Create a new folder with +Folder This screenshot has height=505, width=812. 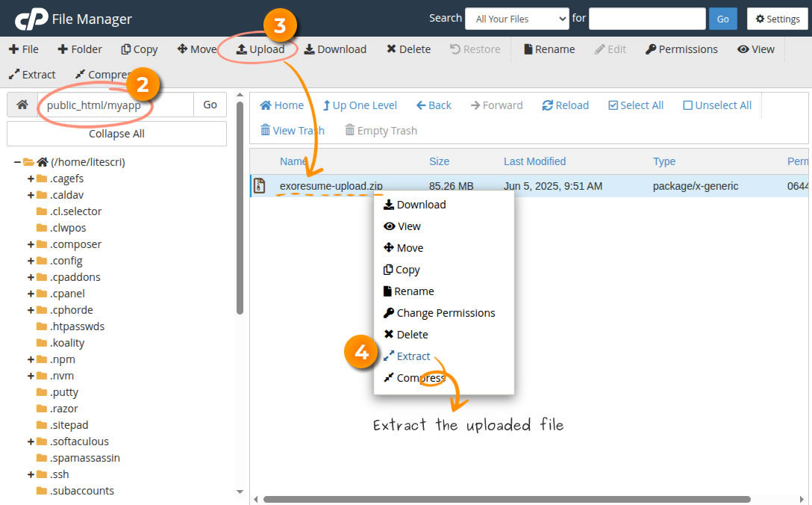click(x=80, y=49)
